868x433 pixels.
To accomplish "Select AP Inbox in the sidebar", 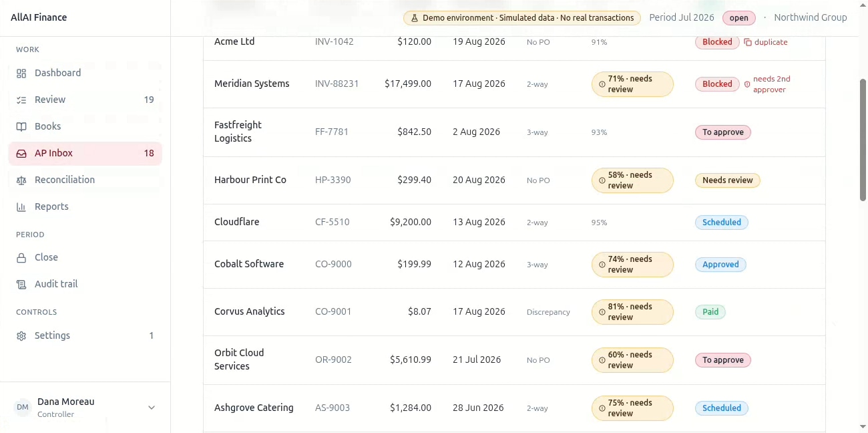I will coord(85,153).
